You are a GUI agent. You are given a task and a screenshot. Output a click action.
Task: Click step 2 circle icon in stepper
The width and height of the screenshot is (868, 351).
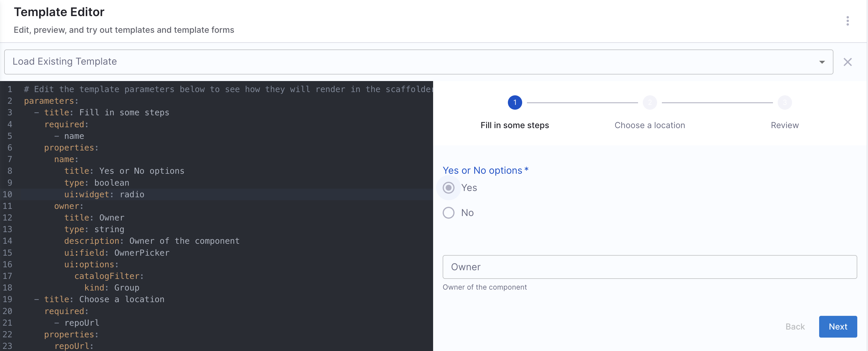(x=649, y=102)
